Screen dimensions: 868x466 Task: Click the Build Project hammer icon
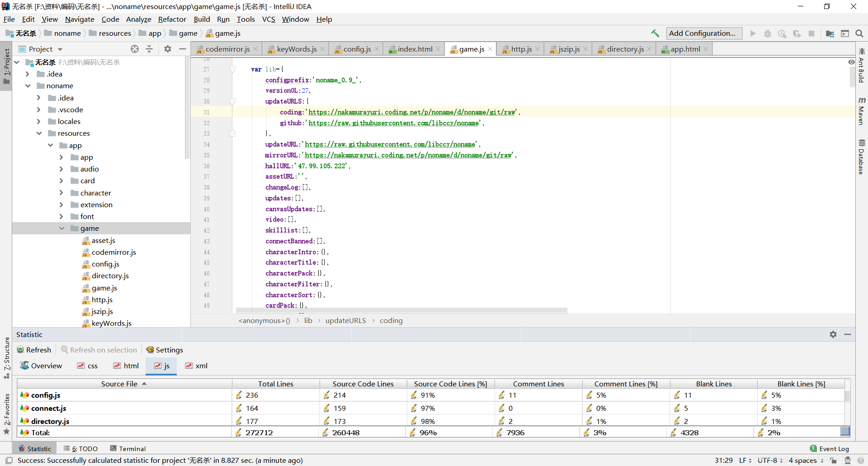[x=655, y=33]
